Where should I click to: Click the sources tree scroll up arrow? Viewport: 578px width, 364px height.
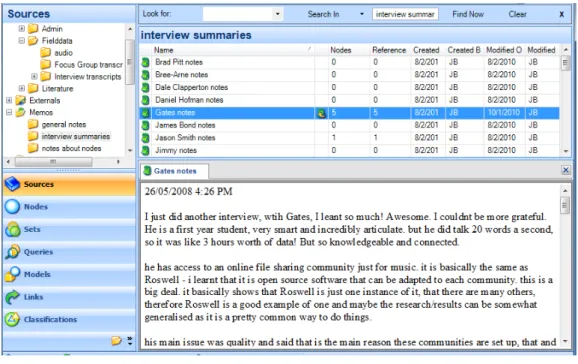coord(130,28)
